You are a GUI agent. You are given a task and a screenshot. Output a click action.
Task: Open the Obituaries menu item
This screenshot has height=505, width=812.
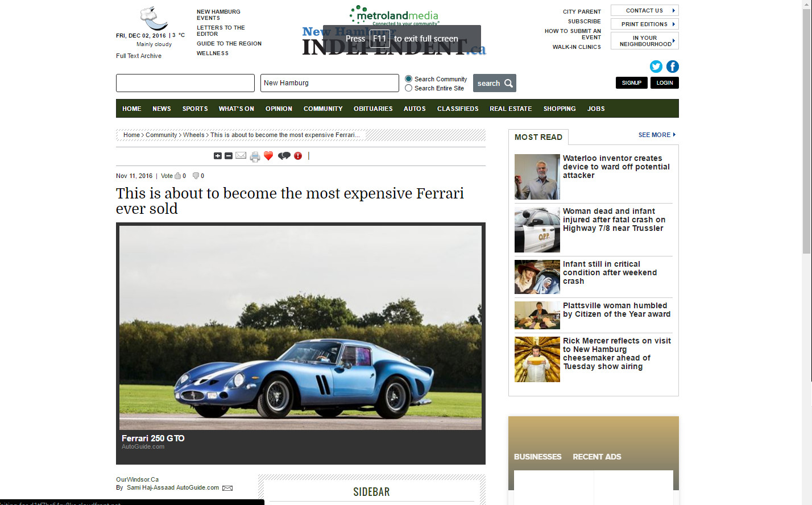point(373,109)
